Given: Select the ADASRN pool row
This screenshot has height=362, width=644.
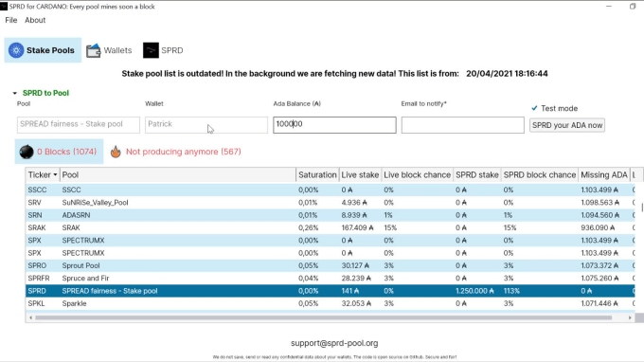Looking at the screenshot, I should pyautogui.click(x=330, y=215).
